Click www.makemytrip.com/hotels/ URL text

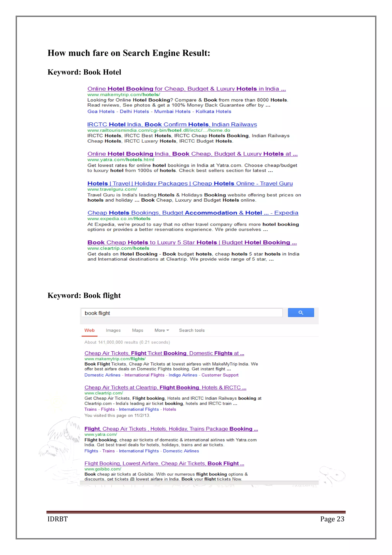point(124,95)
